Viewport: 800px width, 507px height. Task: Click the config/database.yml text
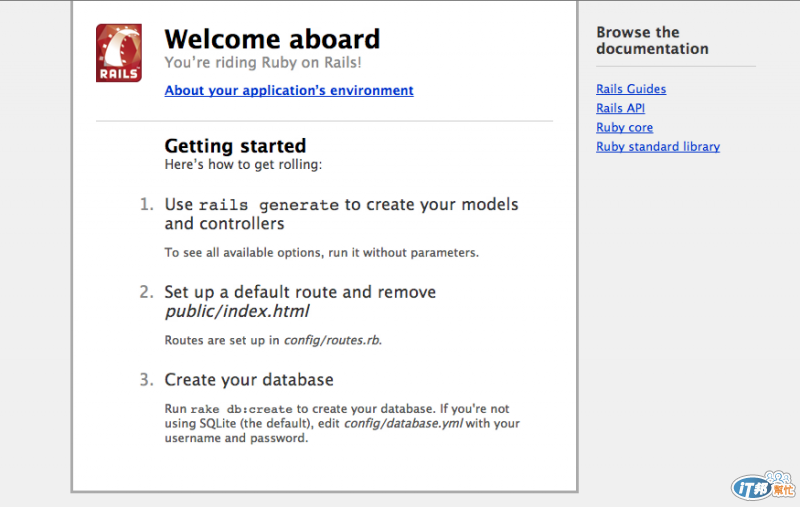(403, 423)
